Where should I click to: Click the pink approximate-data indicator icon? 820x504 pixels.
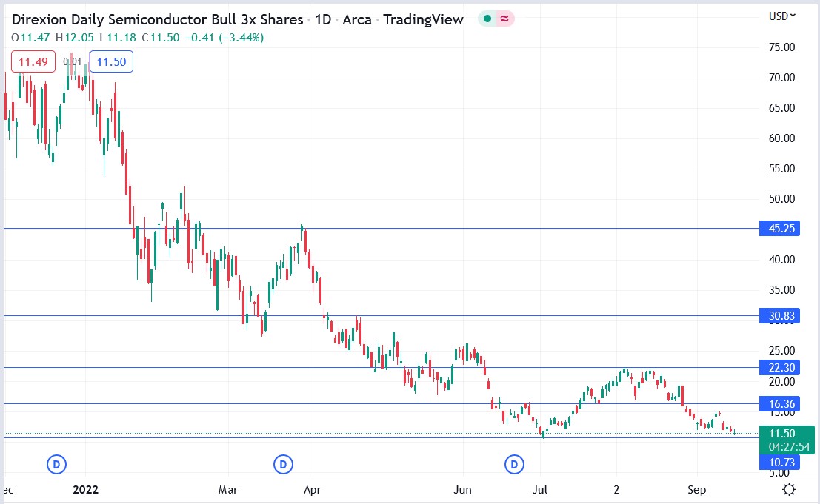(504, 19)
